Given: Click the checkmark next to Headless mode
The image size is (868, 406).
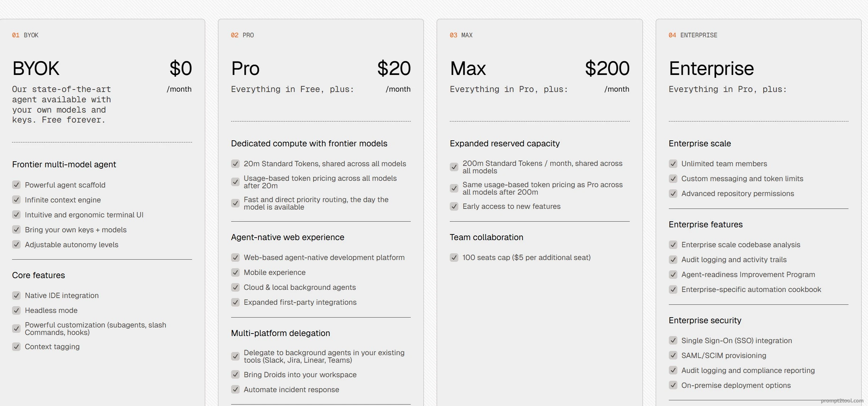Looking at the screenshot, I should 16,310.
